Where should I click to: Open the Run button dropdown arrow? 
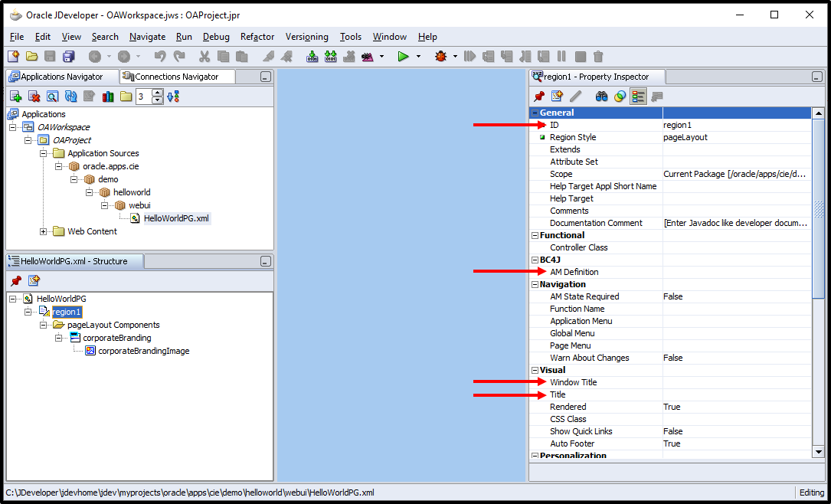point(418,56)
